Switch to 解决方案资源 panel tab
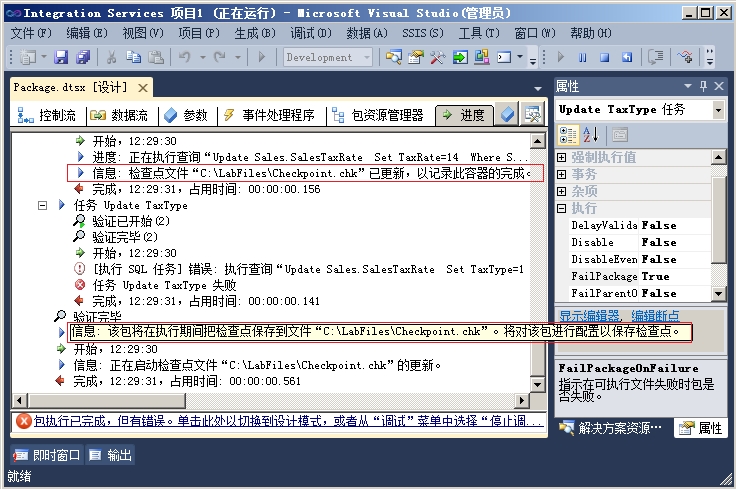The image size is (736, 489). 611,428
